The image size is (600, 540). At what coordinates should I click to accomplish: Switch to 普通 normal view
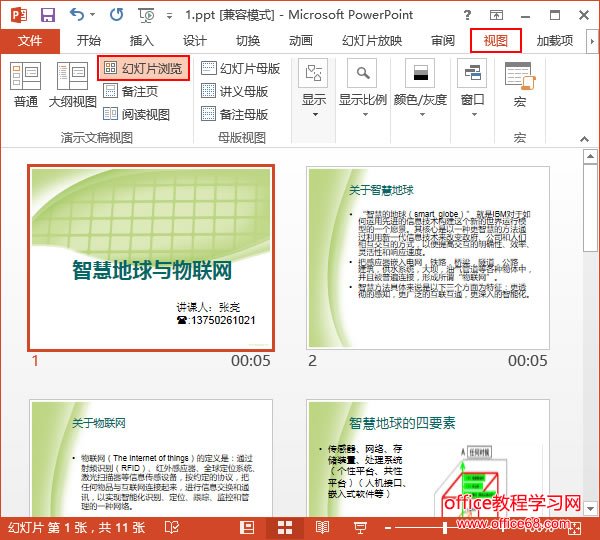tap(26, 85)
